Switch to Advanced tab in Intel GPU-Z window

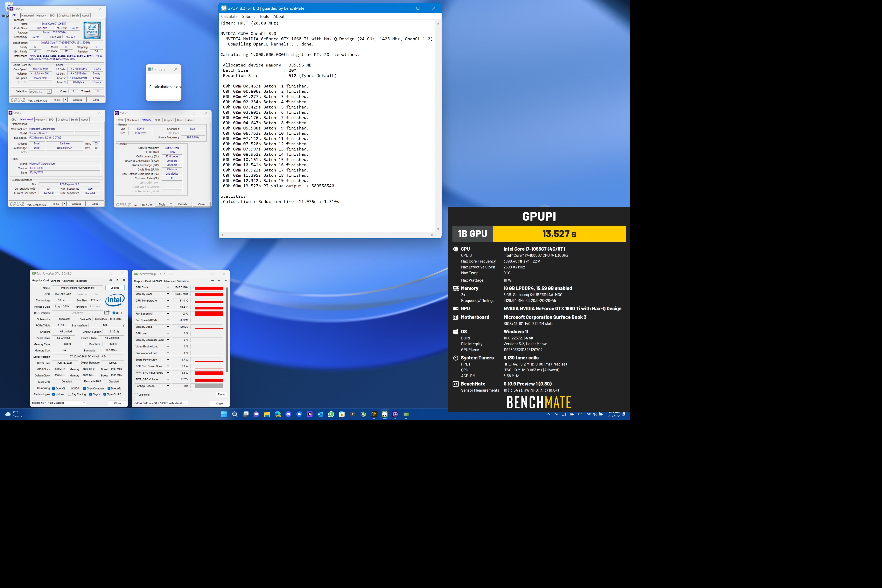coord(67,281)
